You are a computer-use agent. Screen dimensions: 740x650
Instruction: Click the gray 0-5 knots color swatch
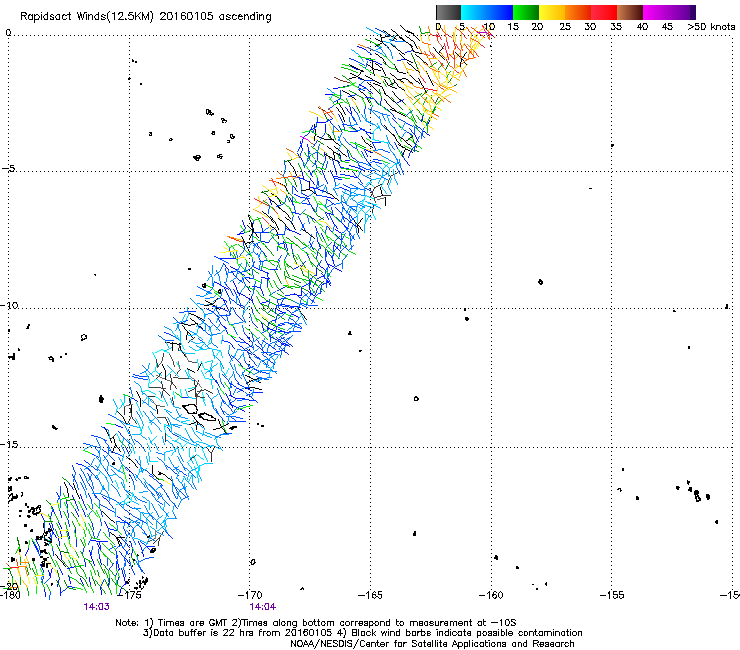coord(448,12)
